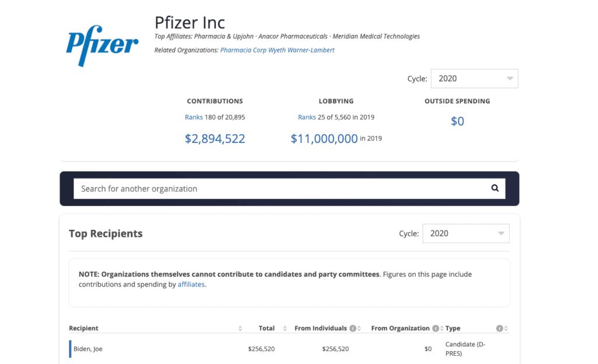Click the $2,894,522 contributions amount

pyautogui.click(x=215, y=139)
